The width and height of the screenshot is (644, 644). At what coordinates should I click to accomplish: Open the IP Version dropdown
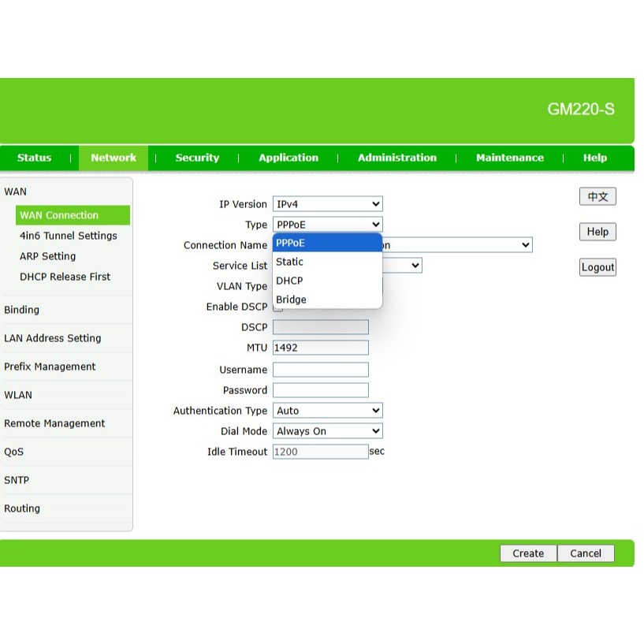click(327, 204)
